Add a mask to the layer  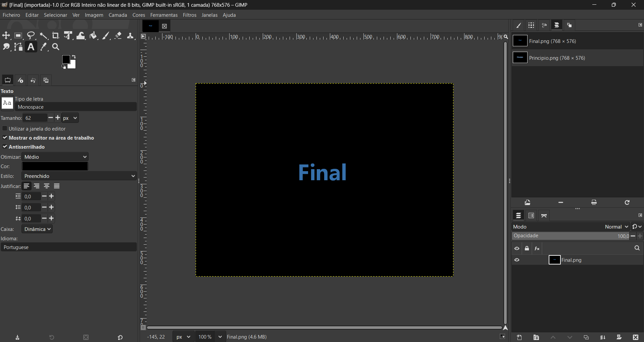[619, 337]
